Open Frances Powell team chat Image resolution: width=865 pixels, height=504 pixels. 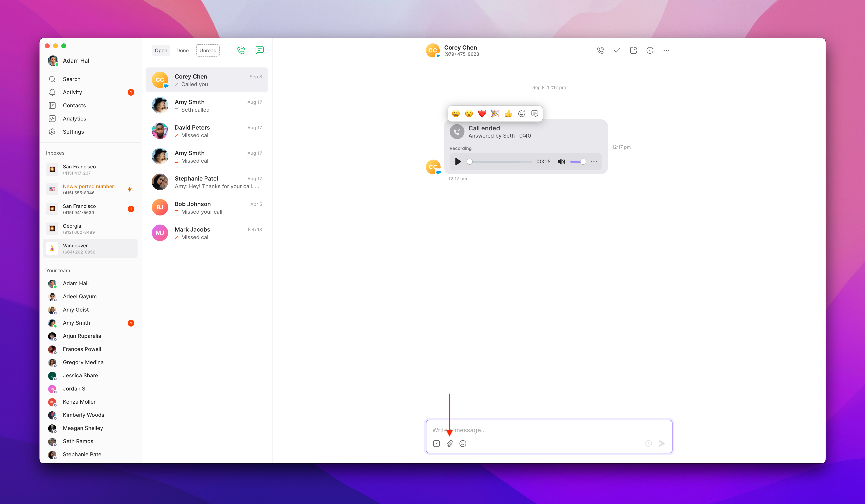[x=90, y=349]
